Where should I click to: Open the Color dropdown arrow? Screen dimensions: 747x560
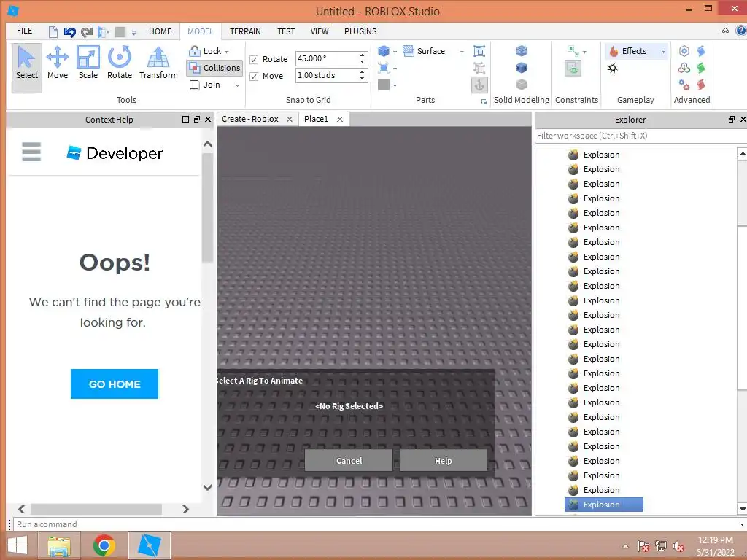(395, 86)
